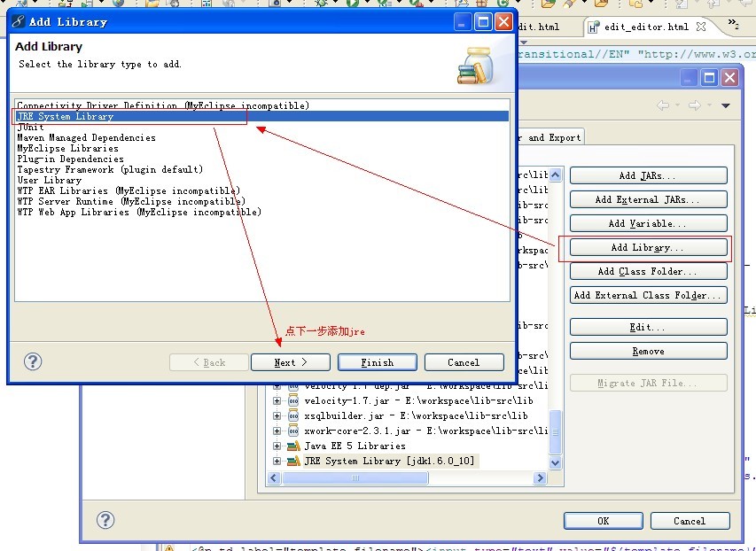Viewport: 756px width, 551px height.
Task: Switch to the edit_editor.html editor tab
Action: point(646,27)
